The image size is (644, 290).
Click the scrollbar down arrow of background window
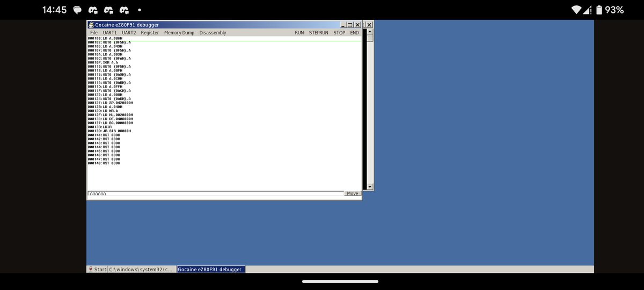370,186
